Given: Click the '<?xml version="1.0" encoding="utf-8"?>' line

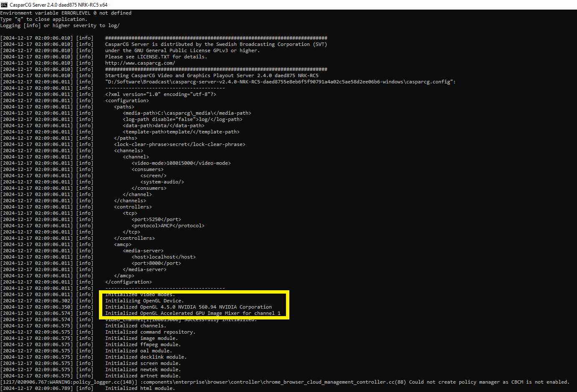Looking at the screenshot, I should (x=161, y=94).
